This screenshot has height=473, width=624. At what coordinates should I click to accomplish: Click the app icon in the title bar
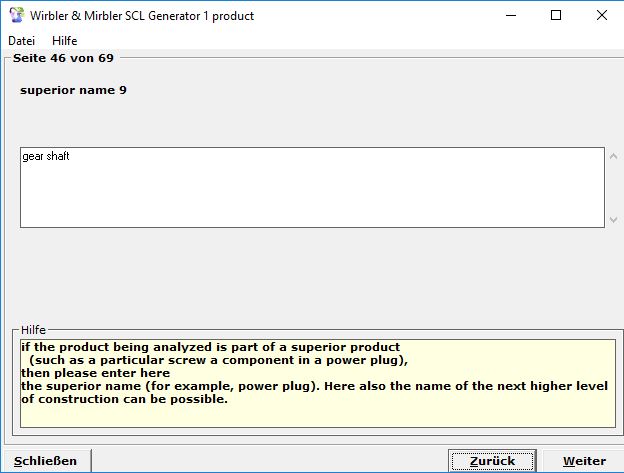[x=16, y=15]
